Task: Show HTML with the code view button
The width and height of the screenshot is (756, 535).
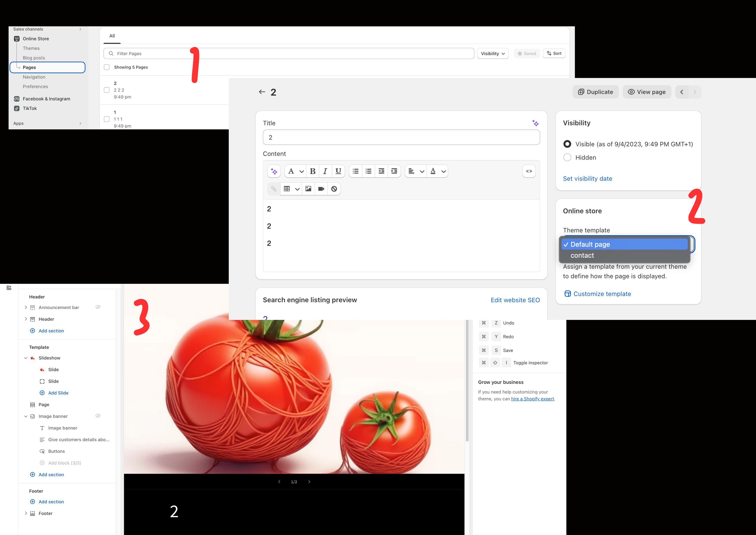Action: (529, 171)
